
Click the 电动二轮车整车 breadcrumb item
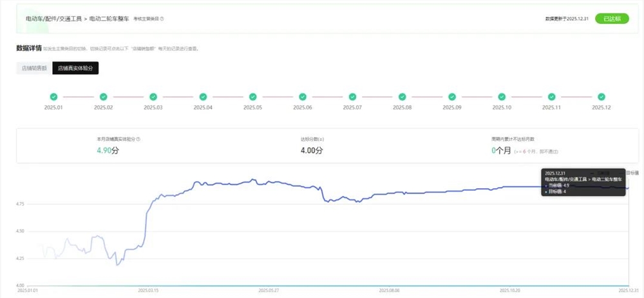tap(109, 19)
